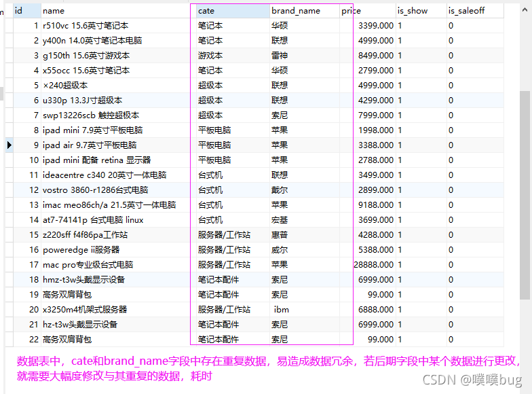
Task: Click price cell 28888.000
Action: click(x=368, y=265)
